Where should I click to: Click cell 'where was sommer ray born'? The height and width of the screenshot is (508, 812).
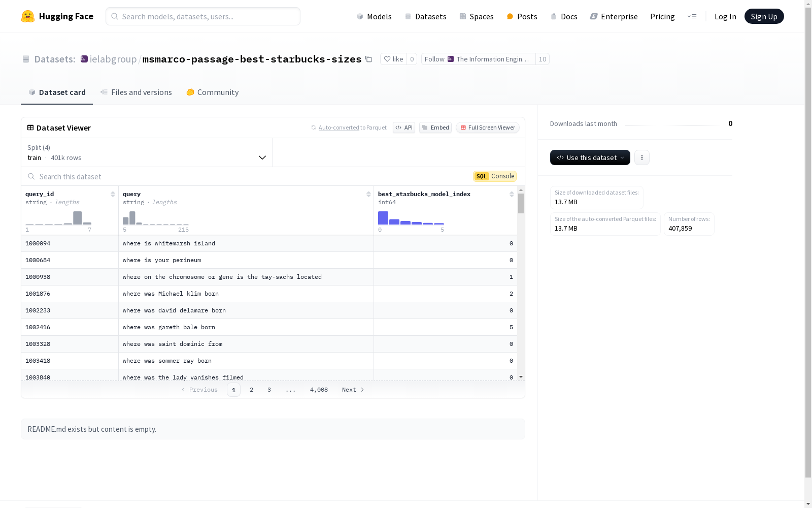[246, 361]
